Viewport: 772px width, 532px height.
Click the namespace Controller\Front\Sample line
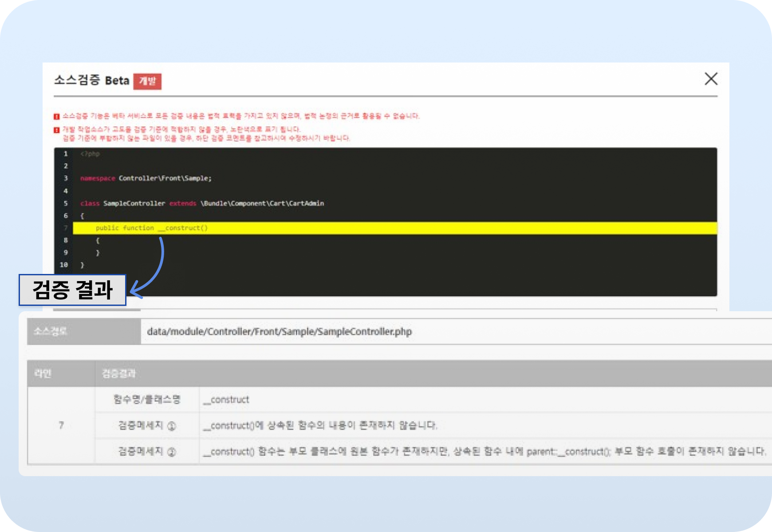146,178
